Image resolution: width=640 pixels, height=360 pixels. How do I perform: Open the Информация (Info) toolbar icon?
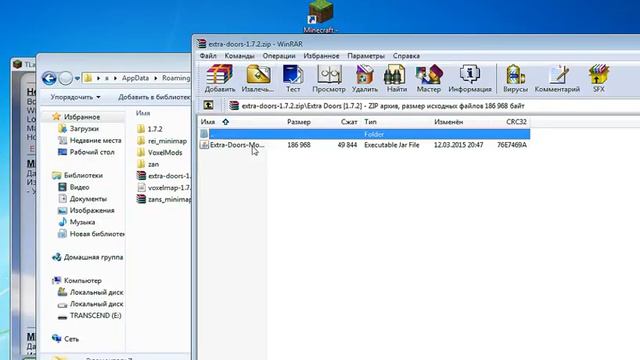click(x=470, y=78)
